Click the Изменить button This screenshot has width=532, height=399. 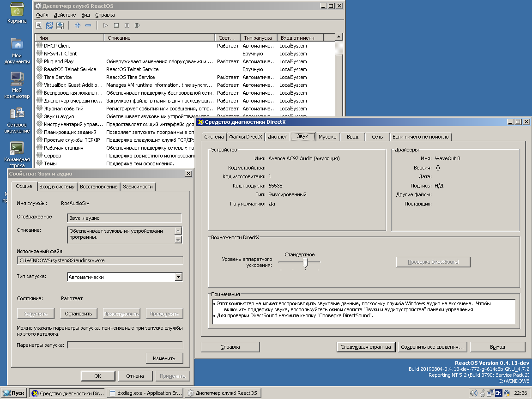tap(164, 358)
